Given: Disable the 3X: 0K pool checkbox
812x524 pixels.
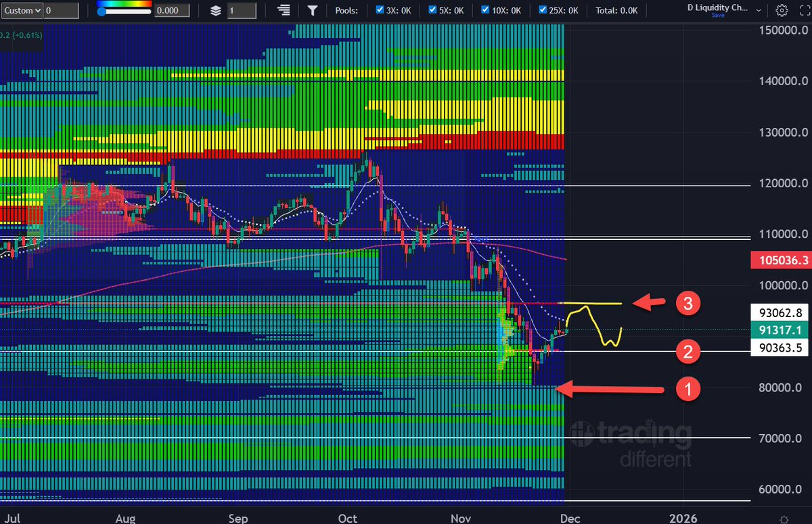Looking at the screenshot, I should [380, 9].
